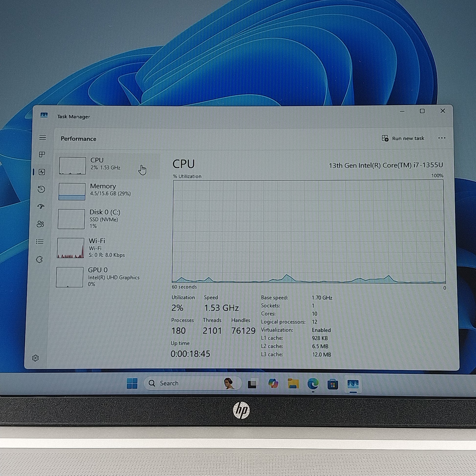Click the L2 cache 6.5 MB value

320,346
